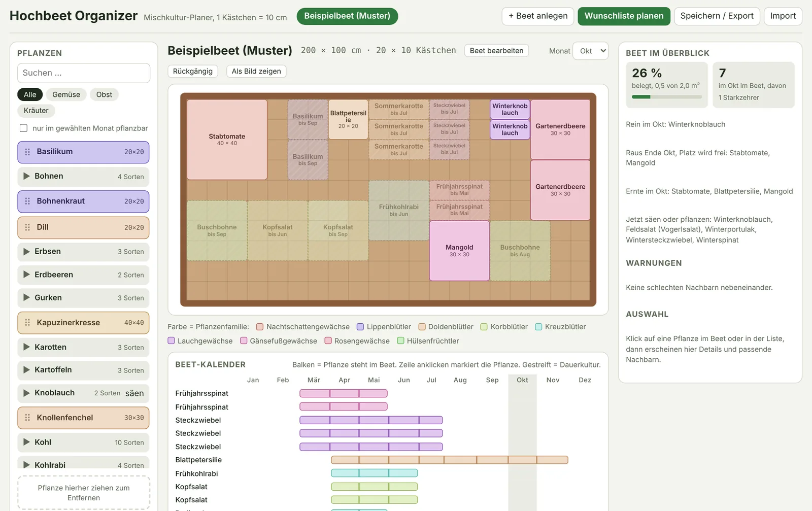
Task: Select the Obst filter chip
Action: (x=104, y=94)
